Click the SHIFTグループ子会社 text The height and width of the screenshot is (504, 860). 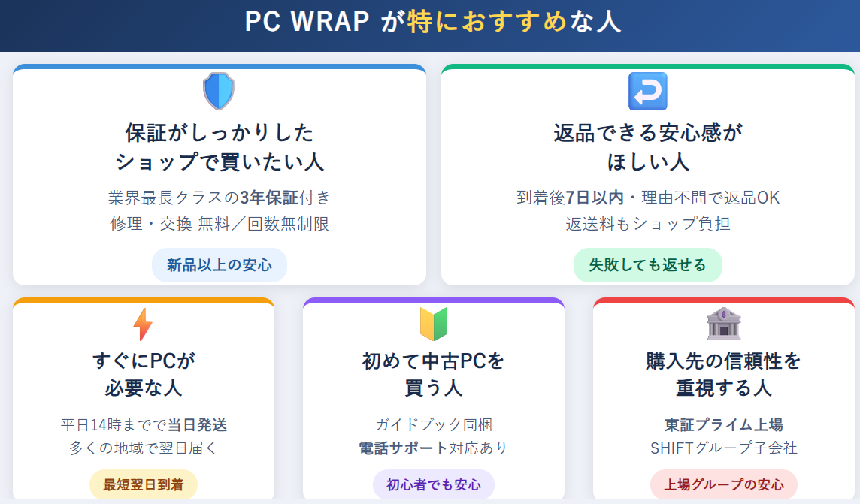tap(723, 448)
